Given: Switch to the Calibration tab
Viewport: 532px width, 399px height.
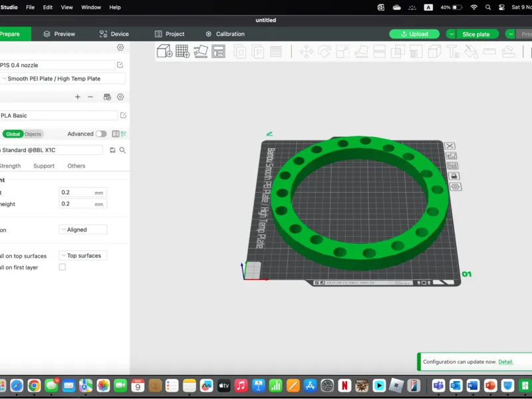Looking at the screenshot, I should pos(225,34).
